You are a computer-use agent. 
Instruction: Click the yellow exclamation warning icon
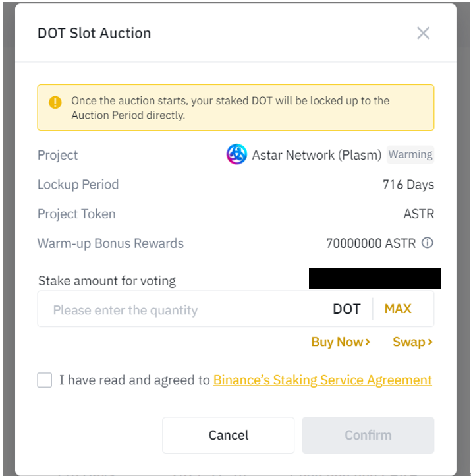click(55, 102)
